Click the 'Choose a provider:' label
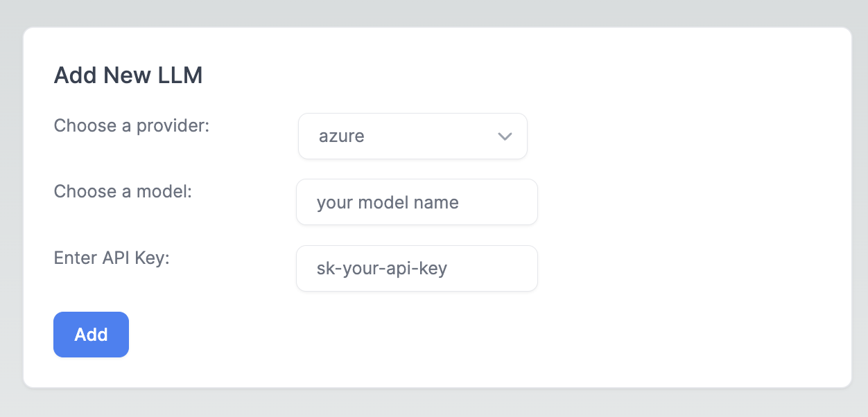Image resolution: width=868 pixels, height=417 pixels. click(132, 126)
